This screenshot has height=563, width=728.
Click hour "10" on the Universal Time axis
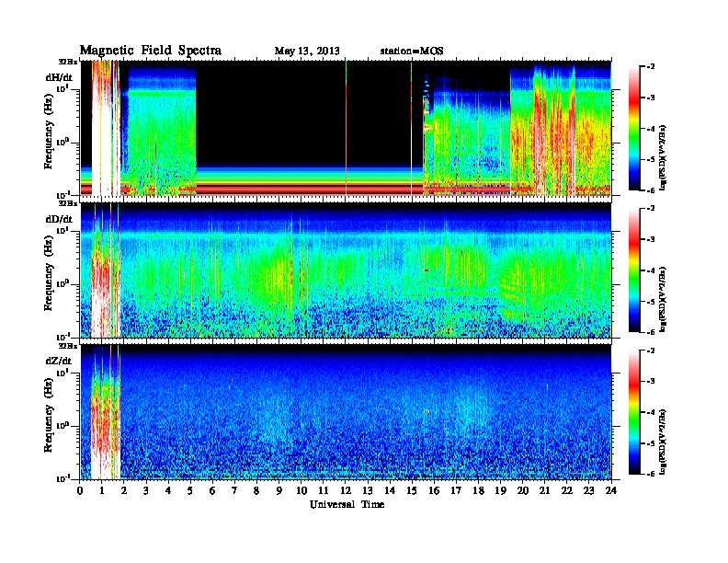[301, 490]
